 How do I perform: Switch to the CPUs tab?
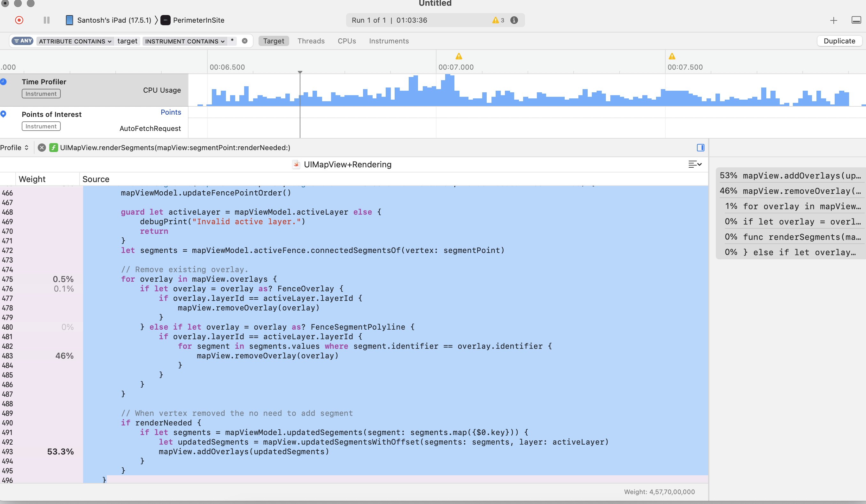[346, 41]
